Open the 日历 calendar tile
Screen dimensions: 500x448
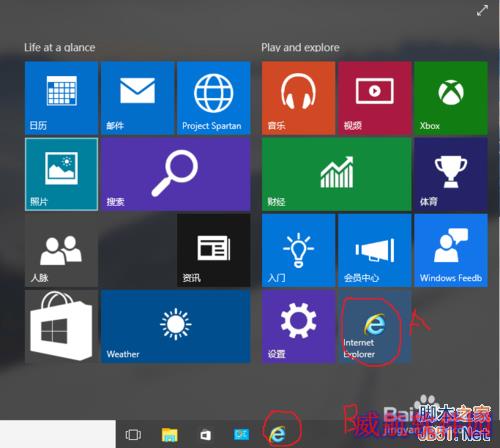coord(61,98)
